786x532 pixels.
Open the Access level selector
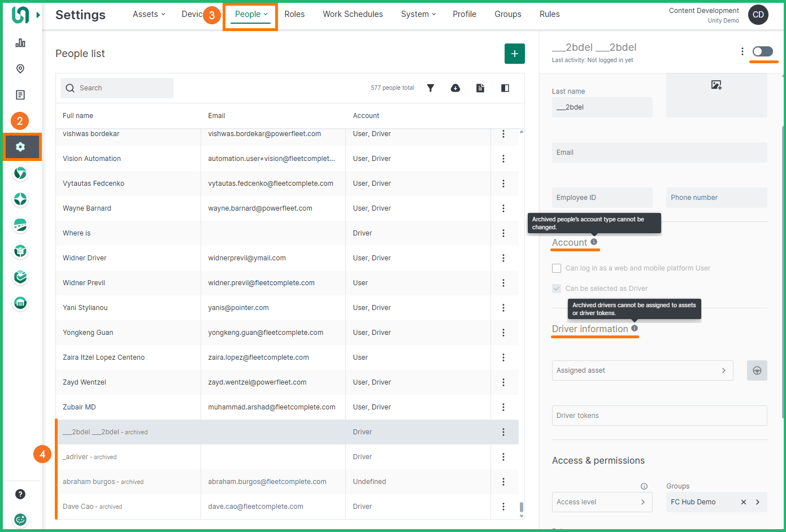(x=602, y=502)
